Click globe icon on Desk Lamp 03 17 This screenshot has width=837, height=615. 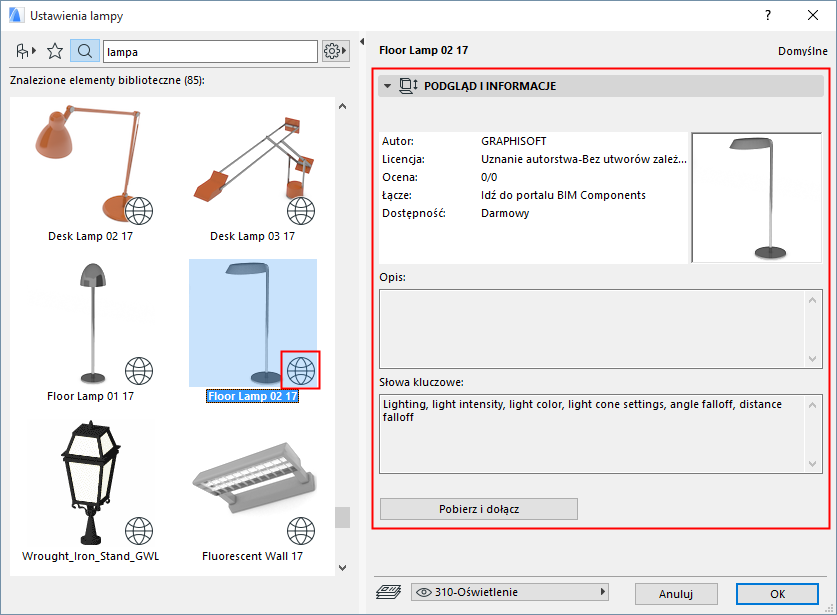tap(301, 210)
